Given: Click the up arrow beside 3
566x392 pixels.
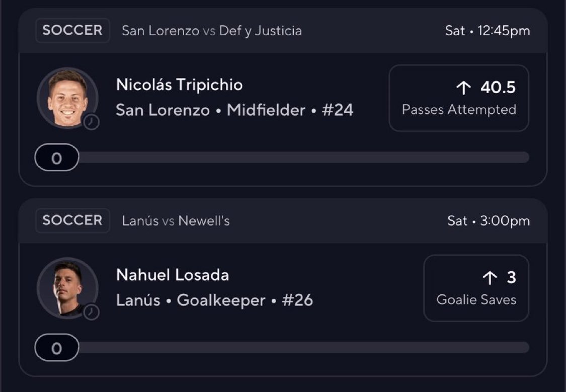Looking at the screenshot, I should [490, 278].
